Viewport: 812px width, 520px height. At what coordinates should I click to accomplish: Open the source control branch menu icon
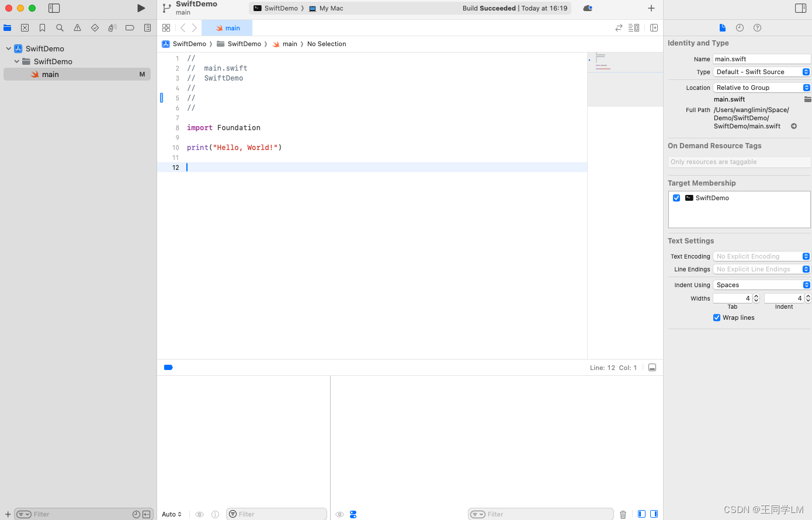coord(166,8)
